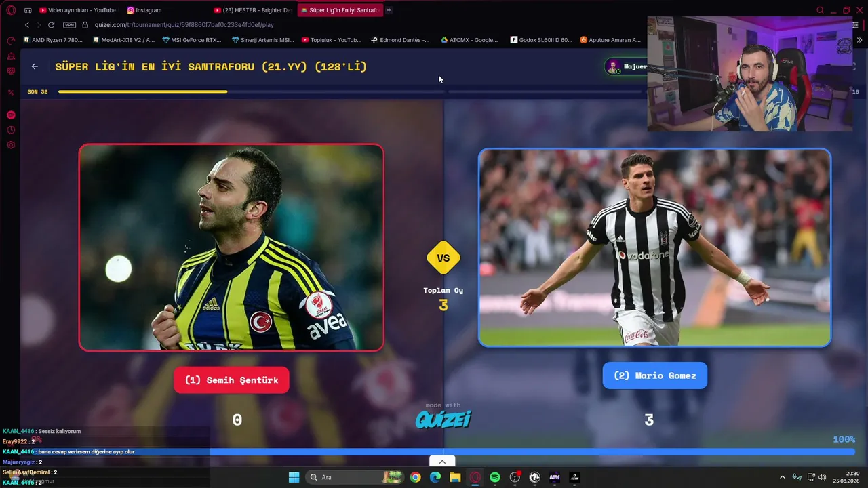Click the Mario Gomez photo card
The image size is (868, 488).
tap(654, 247)
